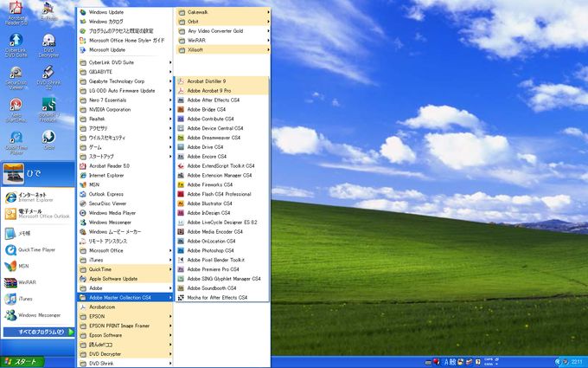Viewport: 588px width, 368px height.
Task: Open Adobe OnLocation CS4
Action: pyautogui.click(x=222, y=241)
